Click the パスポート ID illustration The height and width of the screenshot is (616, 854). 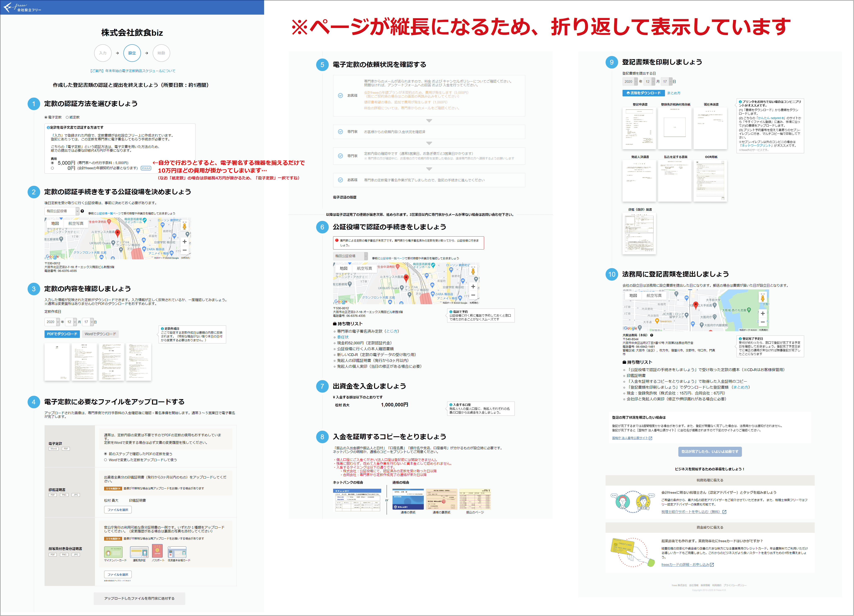coord(157,551)
